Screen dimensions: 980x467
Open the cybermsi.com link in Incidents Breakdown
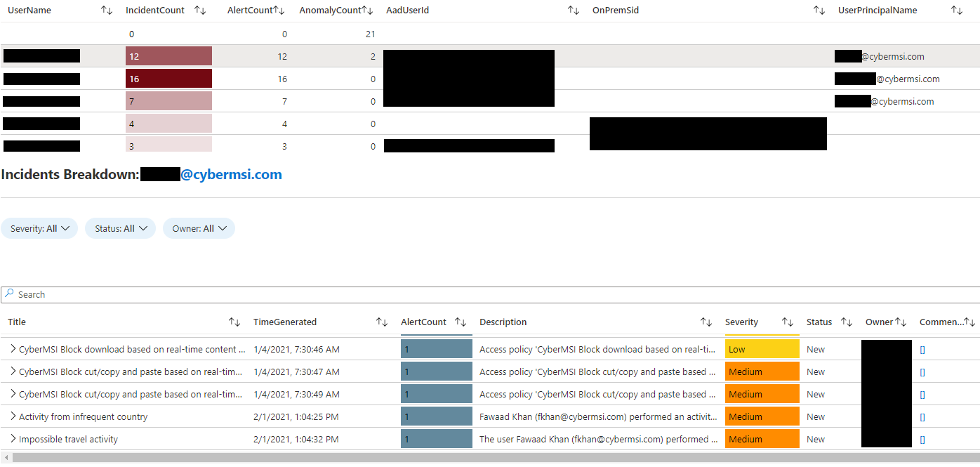coord(231,175)
